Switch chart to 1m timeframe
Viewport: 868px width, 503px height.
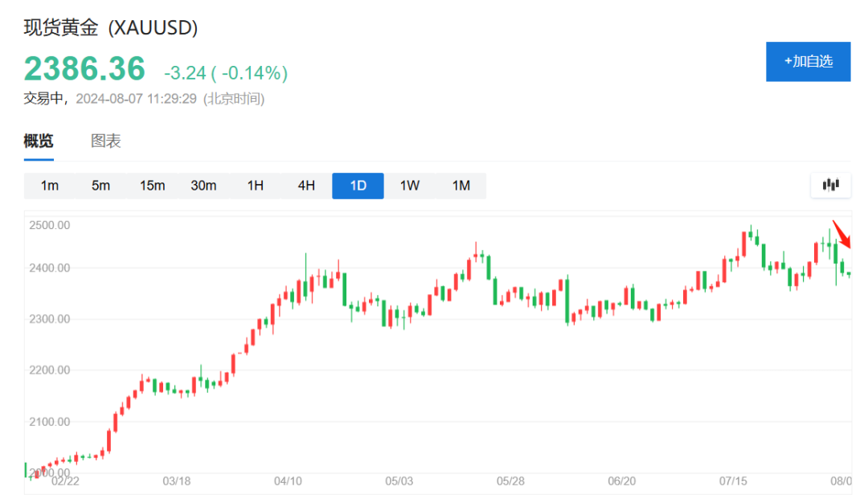click(x=49, y=185)
